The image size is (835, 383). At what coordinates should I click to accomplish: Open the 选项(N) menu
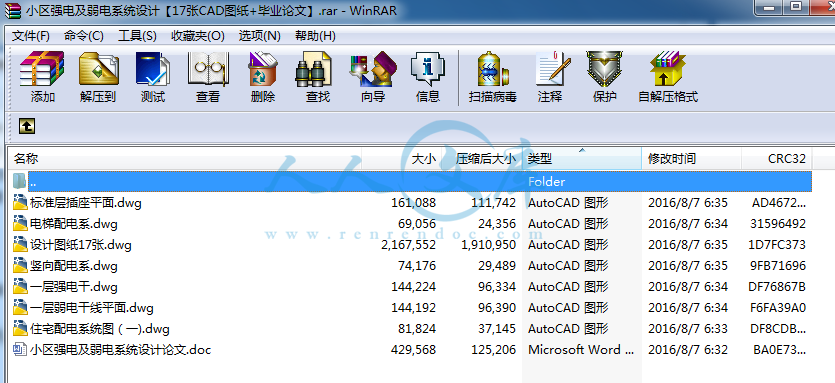[259, 36]
